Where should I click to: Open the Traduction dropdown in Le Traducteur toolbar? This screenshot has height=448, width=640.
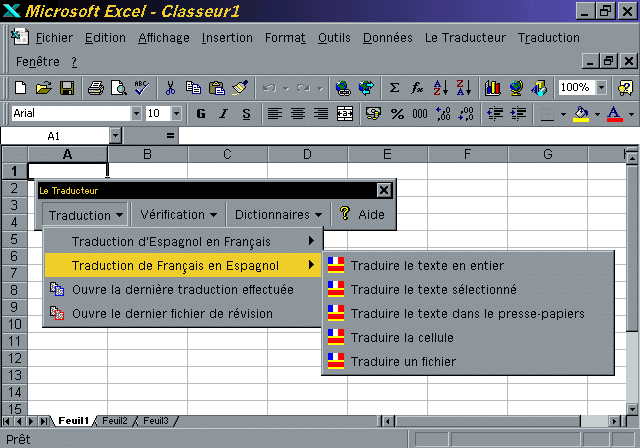coord(85,215)
